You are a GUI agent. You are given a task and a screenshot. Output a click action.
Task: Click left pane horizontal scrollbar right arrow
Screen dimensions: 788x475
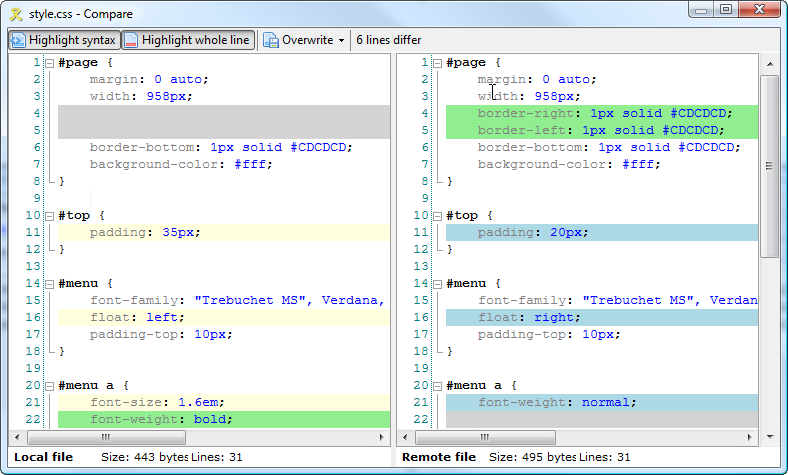[381, 437]
